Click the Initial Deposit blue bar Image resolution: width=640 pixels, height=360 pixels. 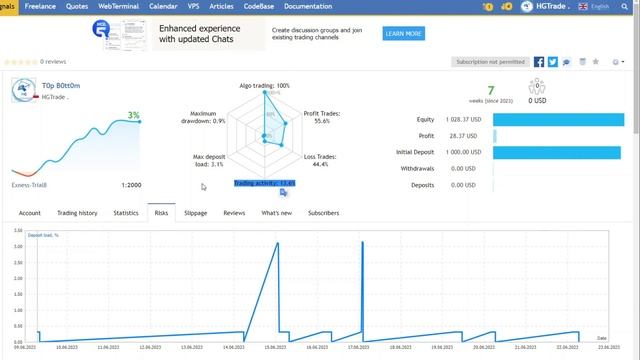point(557,152)
